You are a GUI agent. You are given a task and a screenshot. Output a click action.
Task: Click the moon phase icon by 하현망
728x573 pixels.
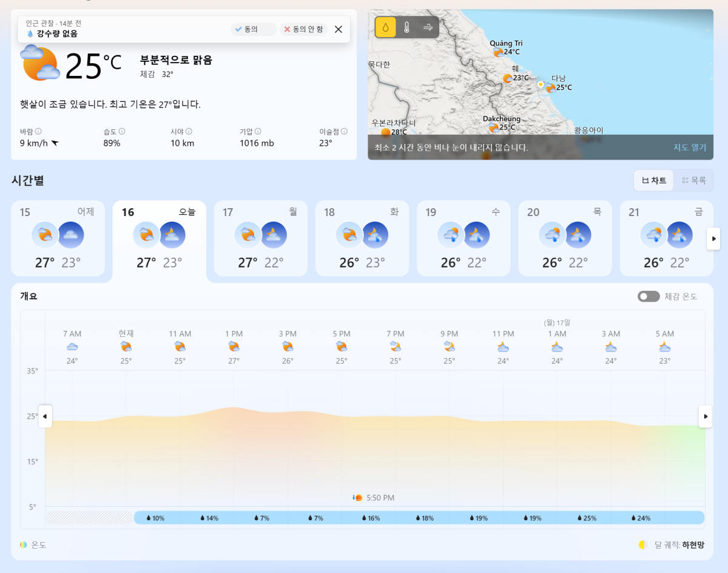[643, 545]
